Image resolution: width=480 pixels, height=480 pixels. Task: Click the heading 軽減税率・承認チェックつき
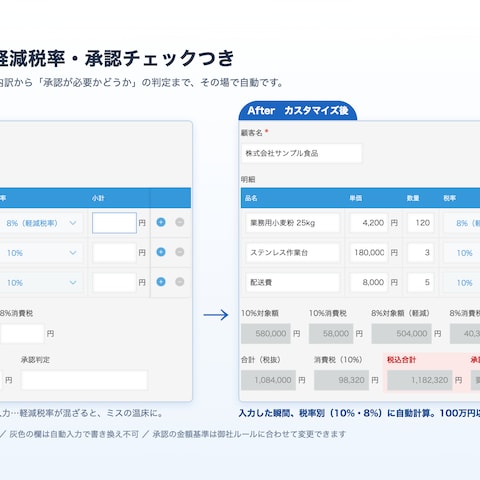pos(117,59)
